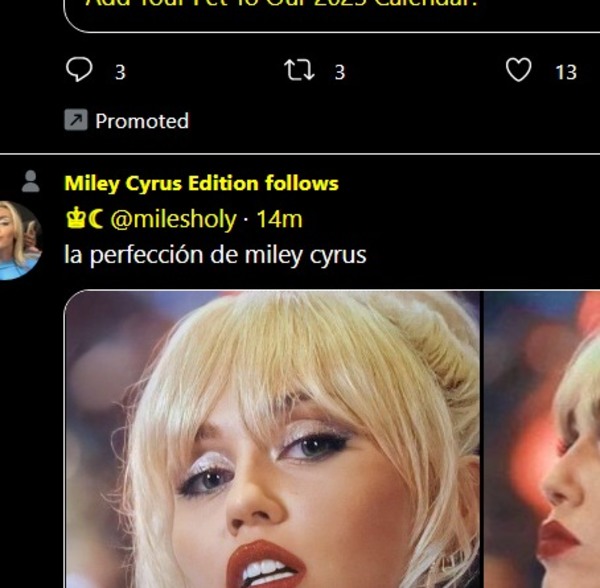Click the "la perfección de miley cyrus" text
This screenshot has height=588, width=600.
click(215, 255)
